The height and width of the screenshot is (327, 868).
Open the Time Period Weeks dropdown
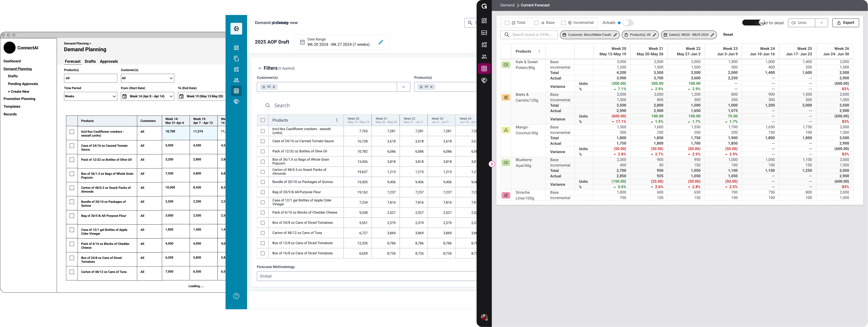[90, 96]
